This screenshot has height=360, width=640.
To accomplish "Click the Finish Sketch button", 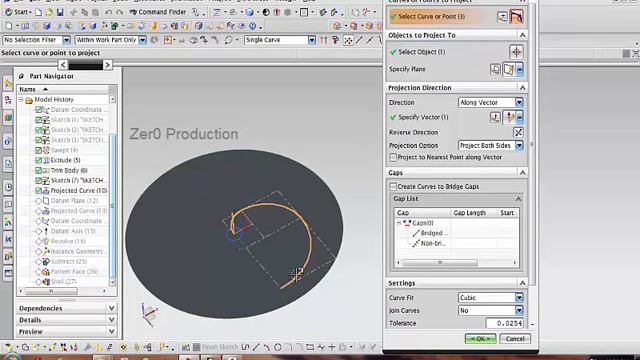I will click(215, 347).
